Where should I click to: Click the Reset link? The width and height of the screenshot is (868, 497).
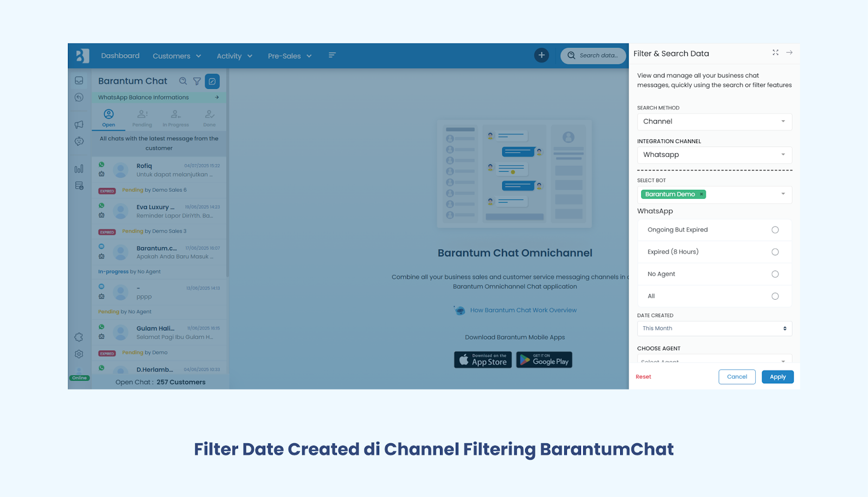coord(643,377)
